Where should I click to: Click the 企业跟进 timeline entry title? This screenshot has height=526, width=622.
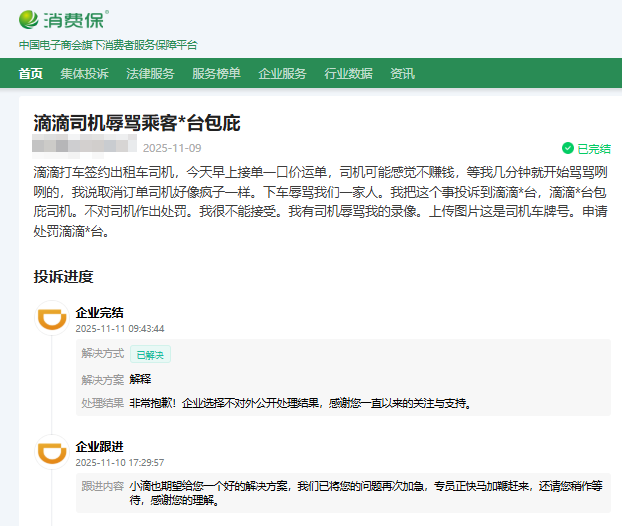pos(99,446)
